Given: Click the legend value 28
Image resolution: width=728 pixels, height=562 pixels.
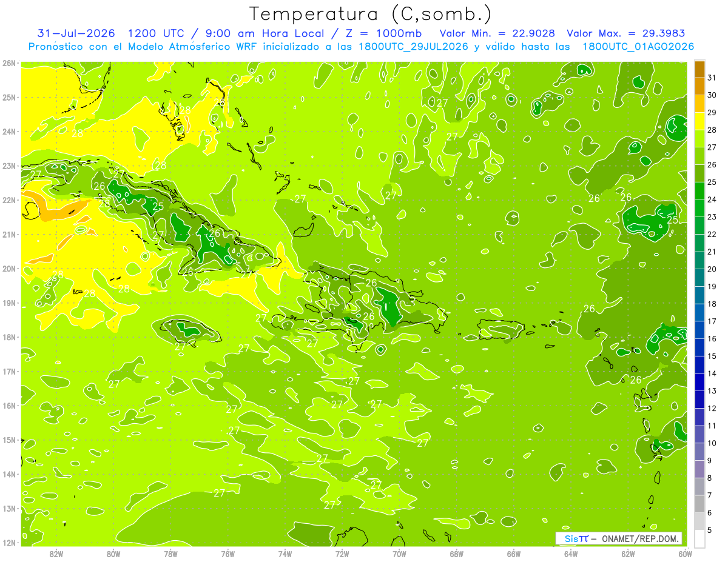Looking at the screenshot, I should (x=712, y=130).
